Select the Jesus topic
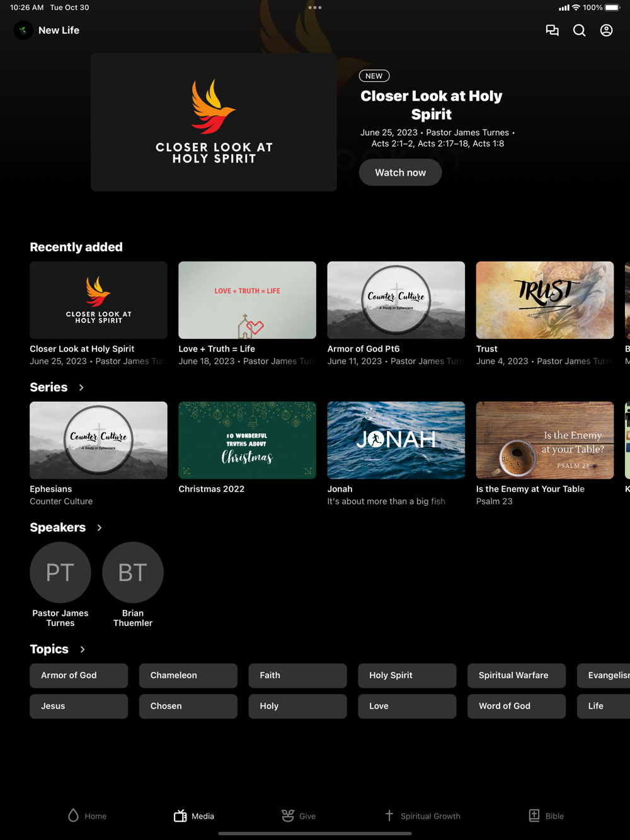The image size is (630, 840). (79, 707)
